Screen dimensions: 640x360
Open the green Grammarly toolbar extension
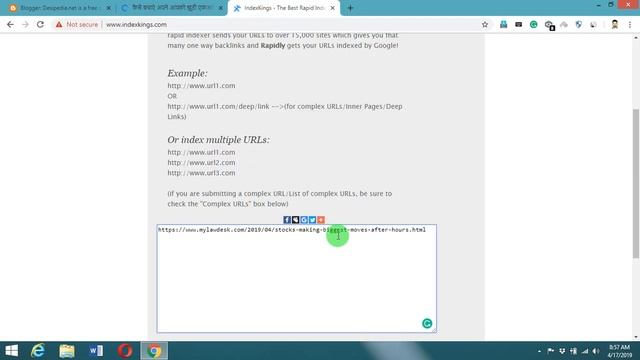click(533, 24)
